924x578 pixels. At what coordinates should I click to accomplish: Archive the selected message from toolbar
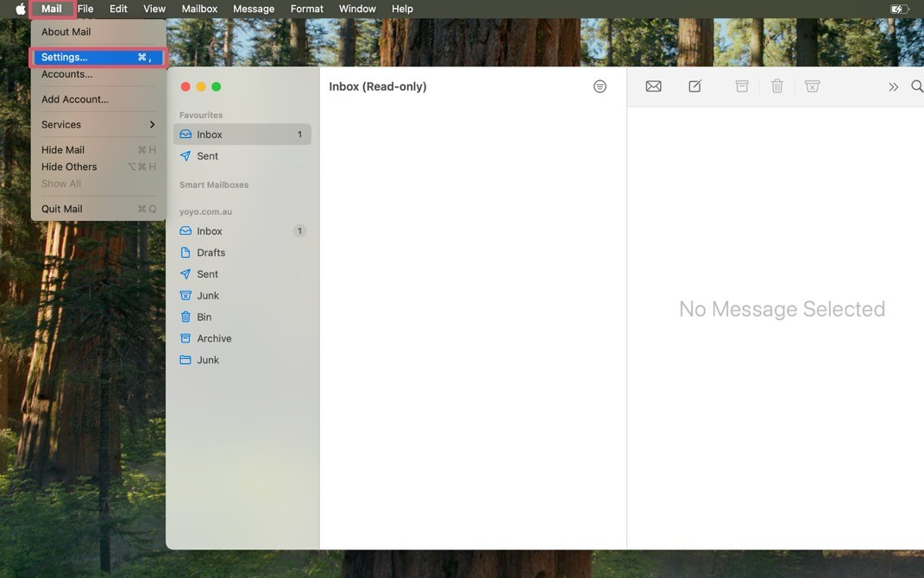pos(742,86)
